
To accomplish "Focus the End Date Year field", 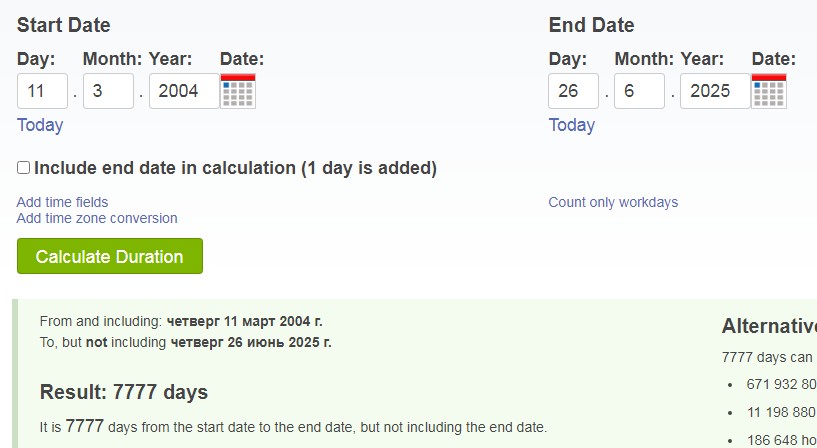I will click(715, 91).
